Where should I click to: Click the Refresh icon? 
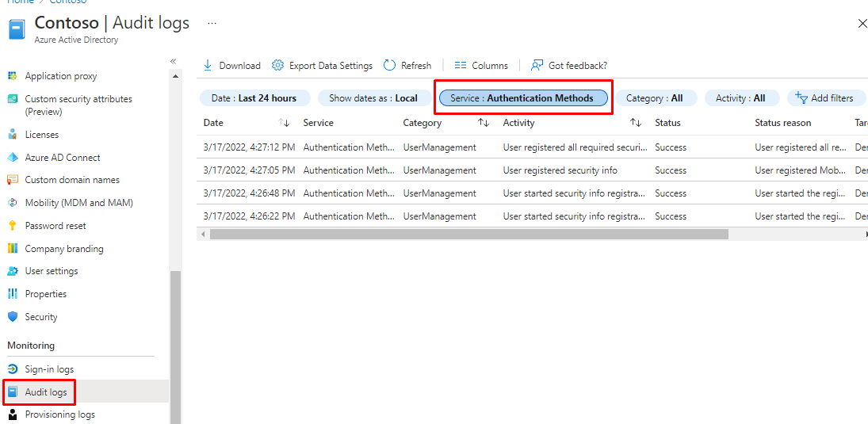pos(389,66)
